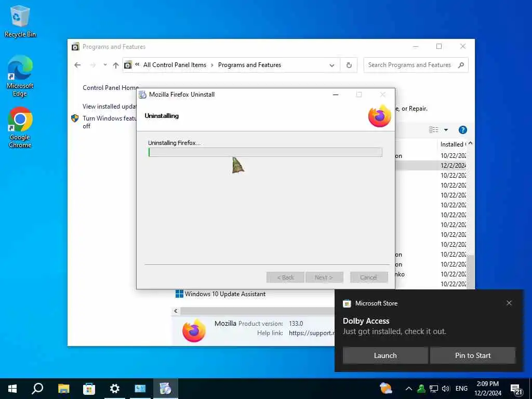Expand the address bar history dropdown
Image resolution: width=532 pixels, height=399 pixels.
pos(331,65)
